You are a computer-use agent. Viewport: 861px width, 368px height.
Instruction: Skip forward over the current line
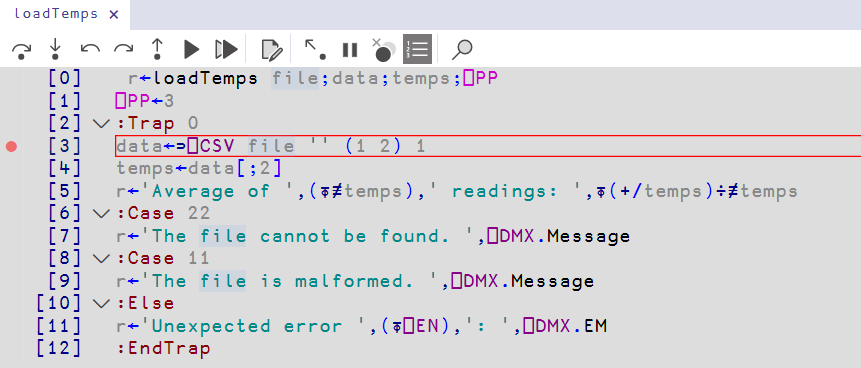[124, 49]
